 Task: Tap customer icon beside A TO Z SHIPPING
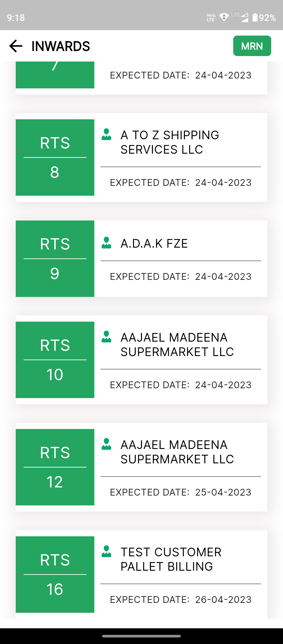(x=106, y=135)
